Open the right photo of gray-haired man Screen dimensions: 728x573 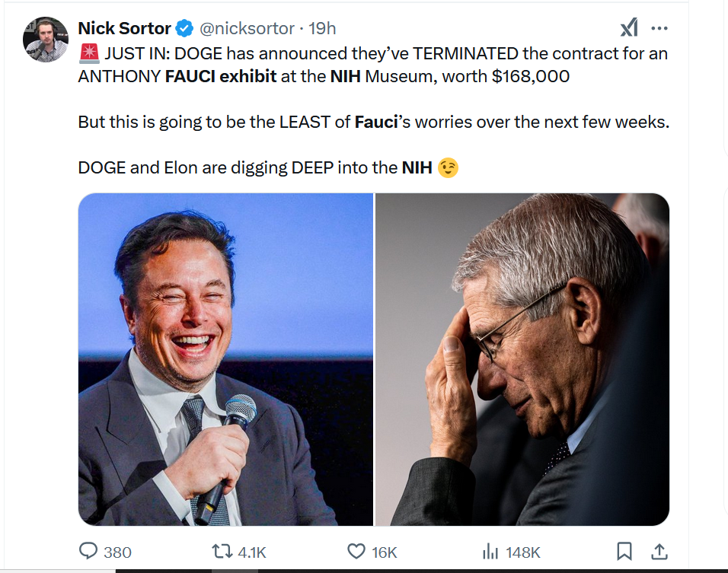[x=522, y=360]
